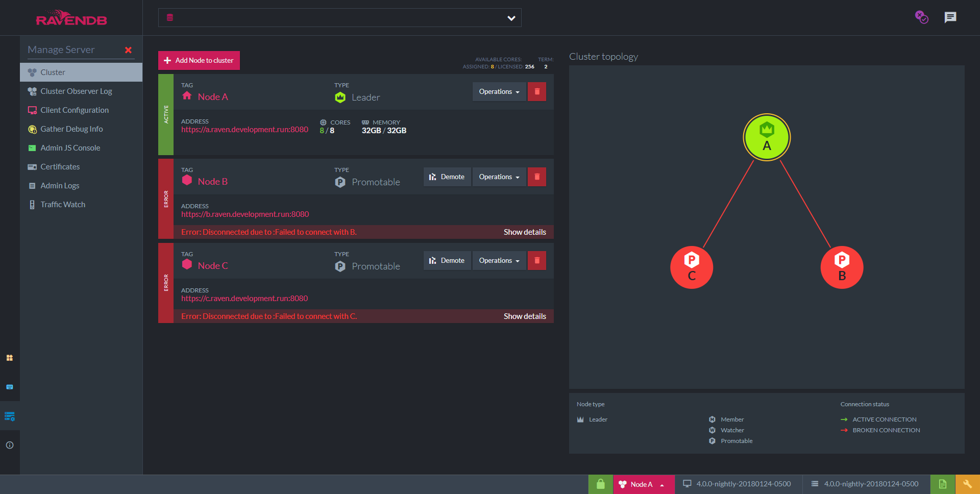The height and width of the screenshot is (494, 980).
Task: Select Cluster menu item
Action: click(81, 72)
